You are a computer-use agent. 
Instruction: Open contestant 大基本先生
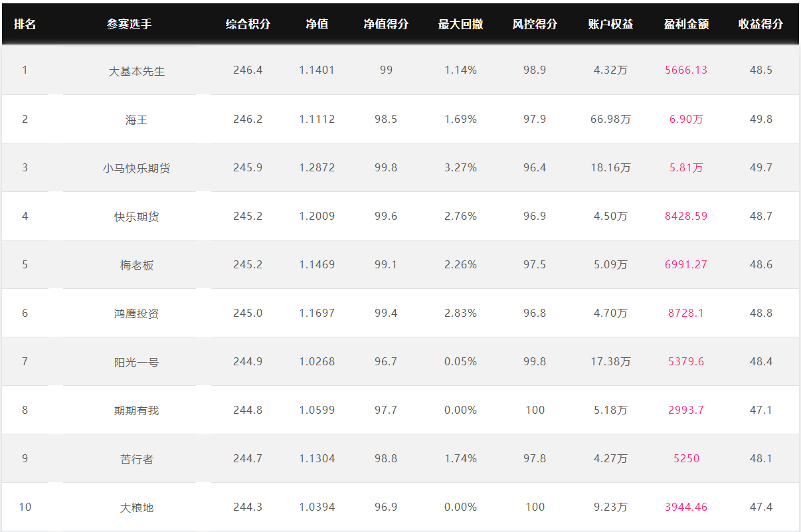click(x=136, y=70)
